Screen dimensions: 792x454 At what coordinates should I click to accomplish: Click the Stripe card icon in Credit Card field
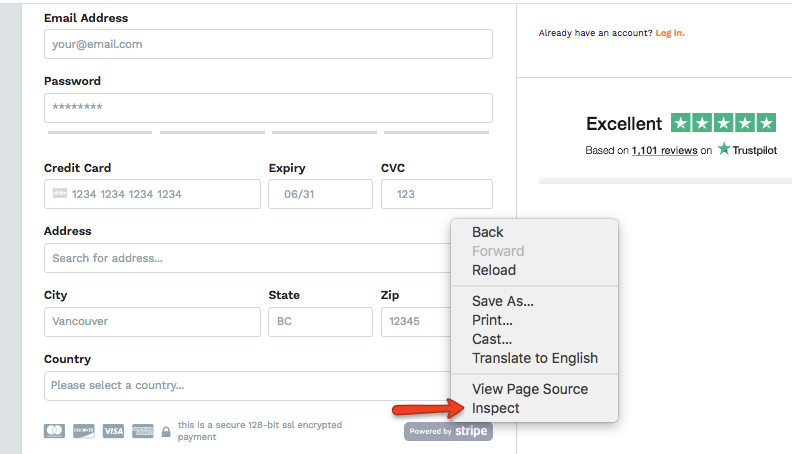(x=60, y=193)
